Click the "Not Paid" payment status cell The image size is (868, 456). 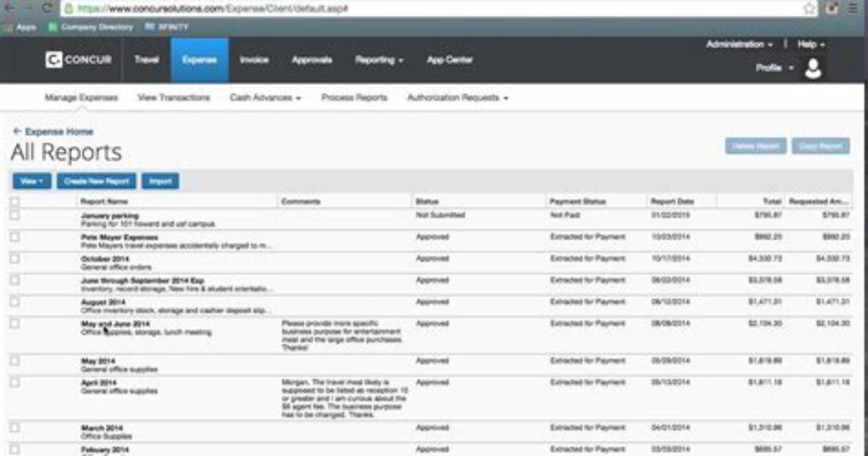[x=565, y=215]
